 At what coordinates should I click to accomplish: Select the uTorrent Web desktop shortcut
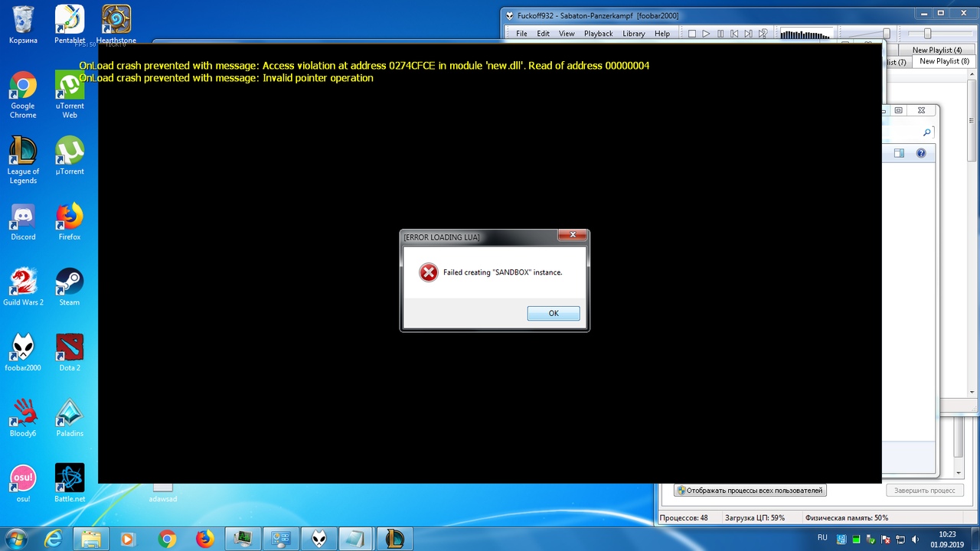[70, 94]
